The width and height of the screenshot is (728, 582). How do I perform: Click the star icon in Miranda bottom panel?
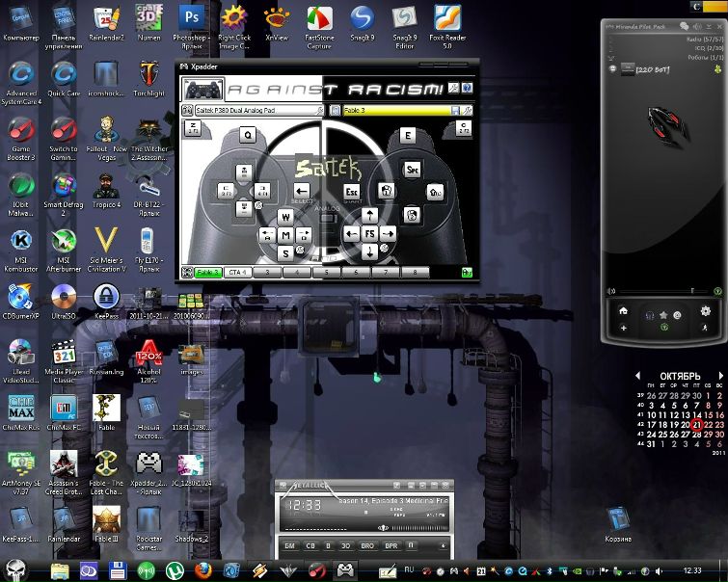click(x=663, y=315)
